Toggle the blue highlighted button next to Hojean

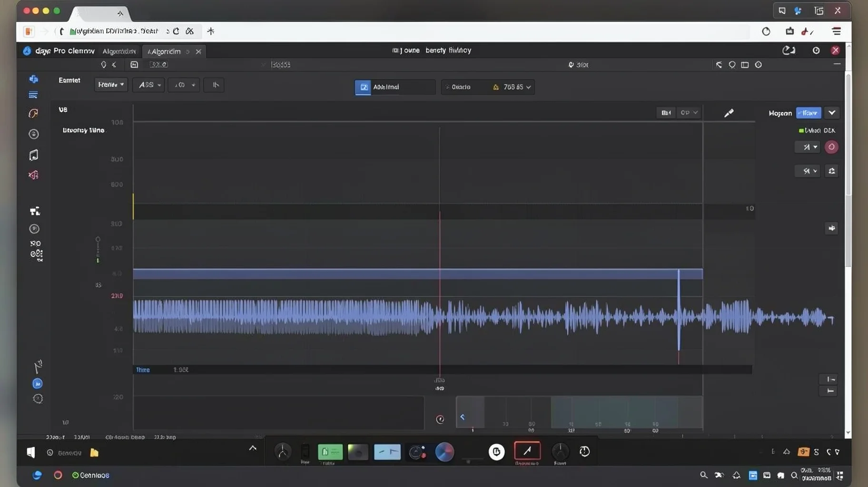[x=809, y=113]
